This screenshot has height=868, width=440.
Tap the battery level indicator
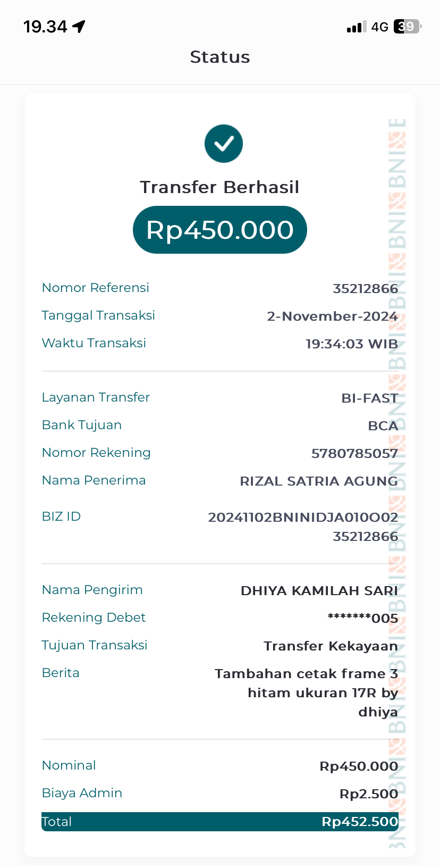[x=407, y=27]
